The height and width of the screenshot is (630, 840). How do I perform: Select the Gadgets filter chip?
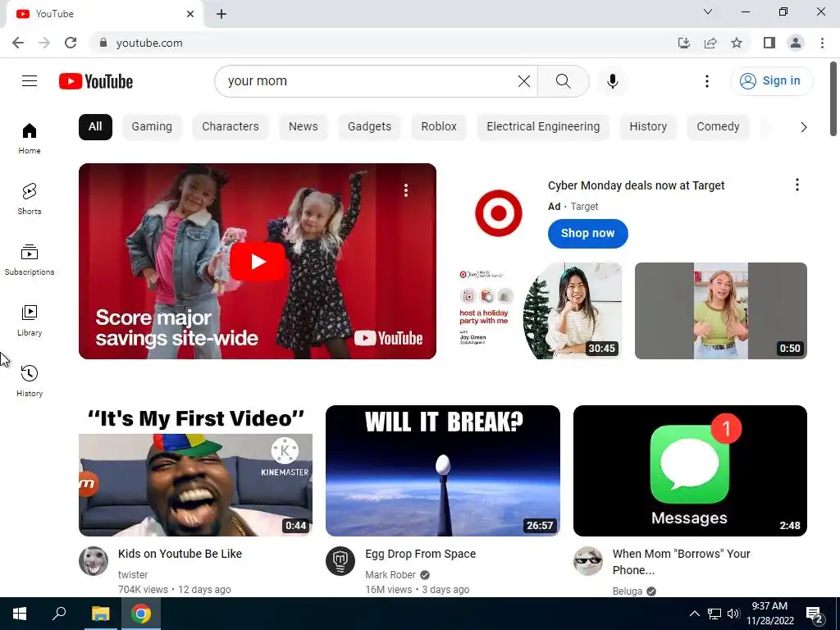click(369, 127)
